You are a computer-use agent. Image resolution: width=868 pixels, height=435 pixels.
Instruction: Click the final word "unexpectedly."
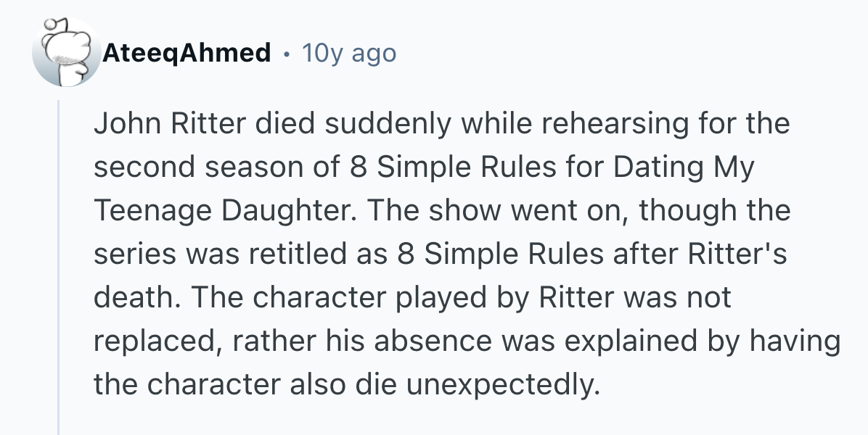click(x=504, y=385)
